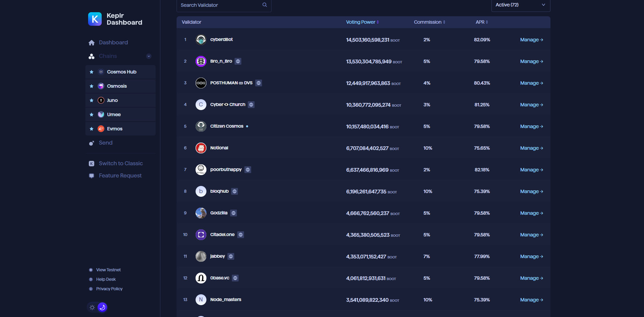Screen dimensions: 644x317
Task: Click Node_masters validator name
Action: 225,300
